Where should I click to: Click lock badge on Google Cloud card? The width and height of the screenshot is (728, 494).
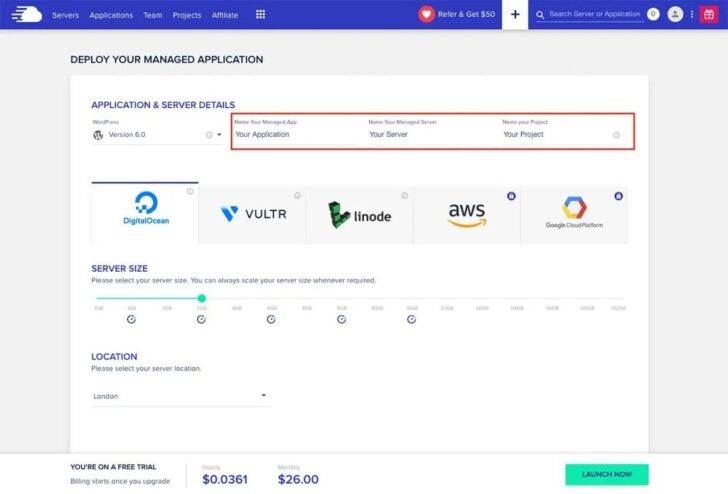click(x=618, y=196)
